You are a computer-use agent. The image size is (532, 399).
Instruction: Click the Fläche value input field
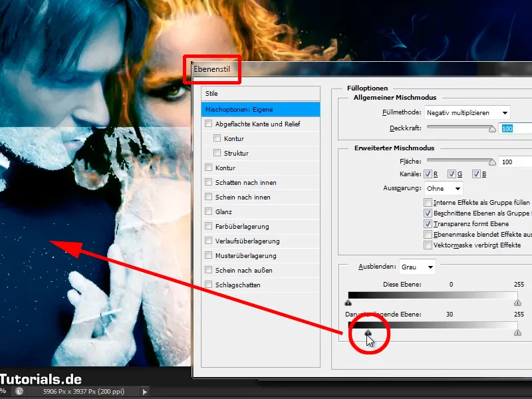(515, 162)
